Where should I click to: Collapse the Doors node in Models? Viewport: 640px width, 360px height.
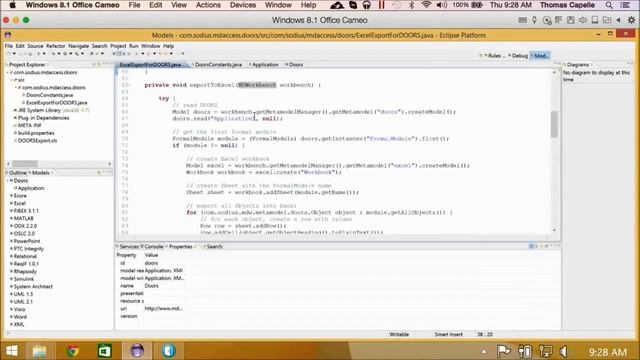[x=8, y=180]
